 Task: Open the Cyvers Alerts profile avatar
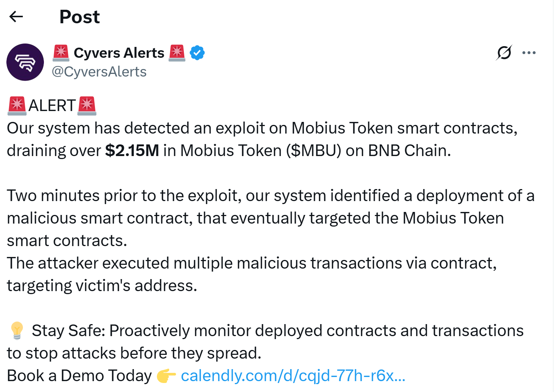tap(25, 62)
